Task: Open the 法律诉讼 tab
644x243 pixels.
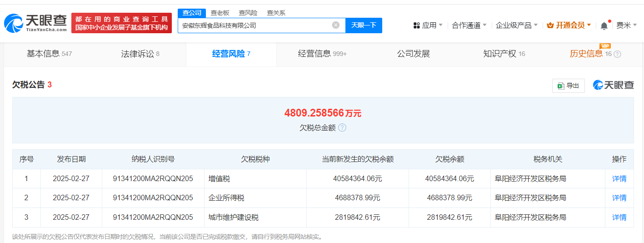Action: click(x=140, y=54)
